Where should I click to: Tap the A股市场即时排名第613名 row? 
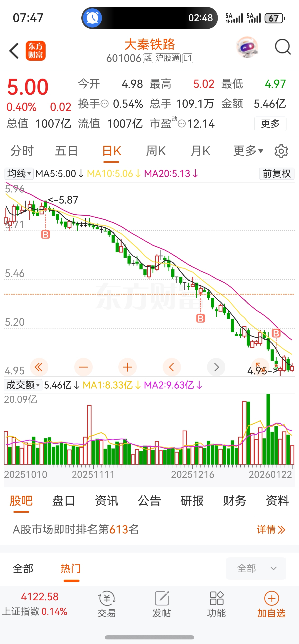click(149, 529)
